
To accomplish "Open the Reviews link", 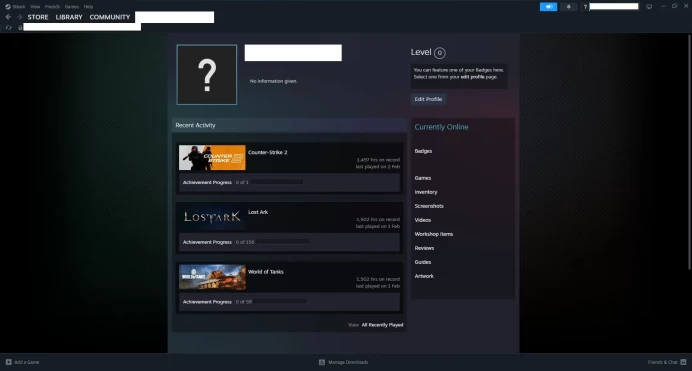I will click(424, 248).
